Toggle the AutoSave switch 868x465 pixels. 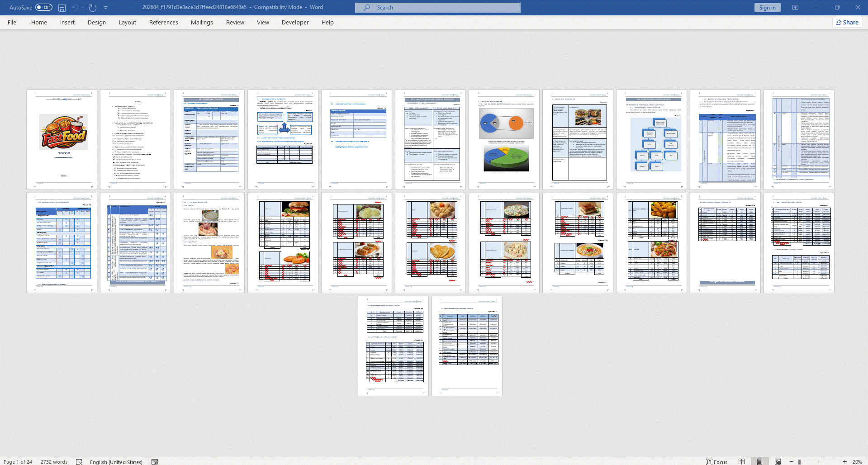point(44,8)
